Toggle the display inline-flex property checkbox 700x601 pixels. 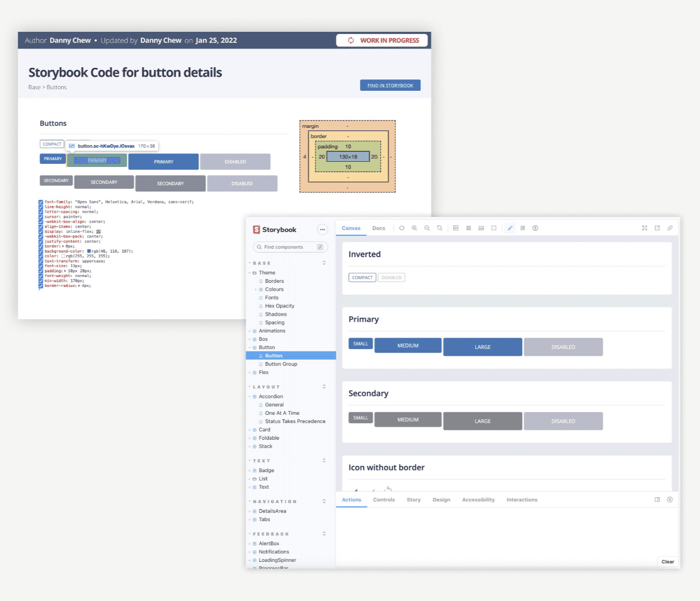[41, 232]
